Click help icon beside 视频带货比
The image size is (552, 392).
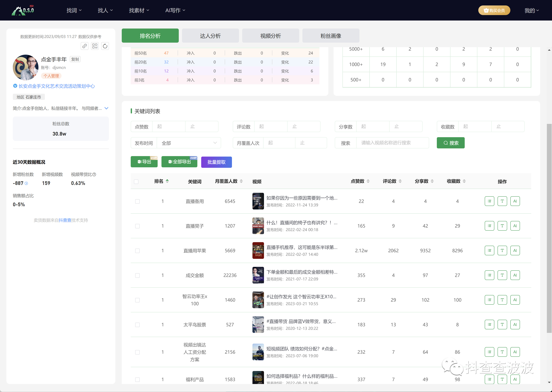click(x=94, y=175)
